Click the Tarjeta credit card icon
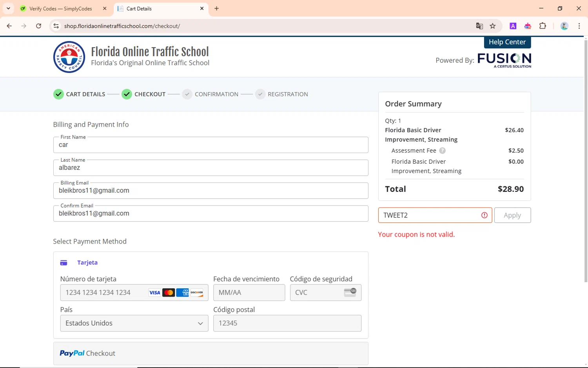The image size is (588, 368). pos(64,263)
